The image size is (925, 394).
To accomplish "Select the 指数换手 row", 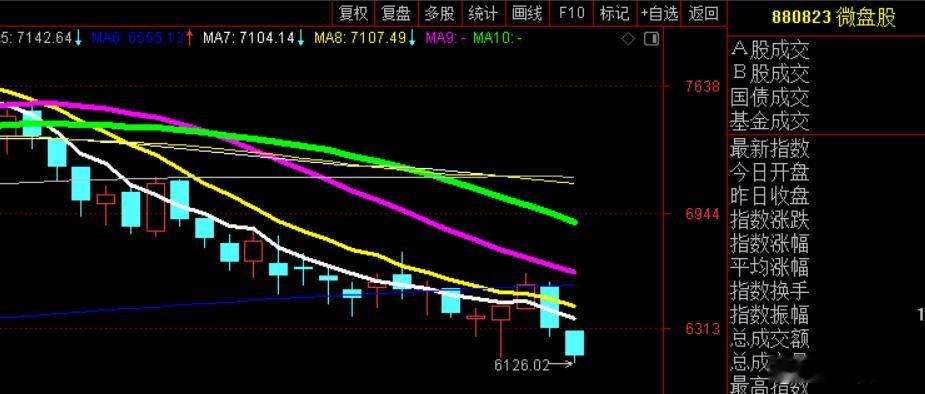I will tap(770, 290).
